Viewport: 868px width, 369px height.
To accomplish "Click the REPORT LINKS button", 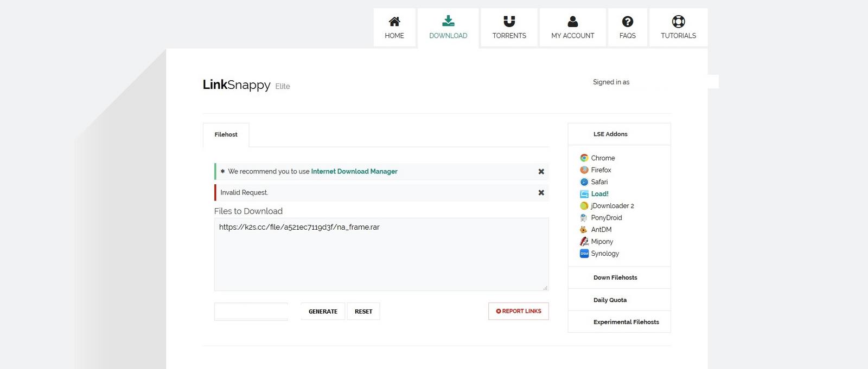I will [519, 311].
